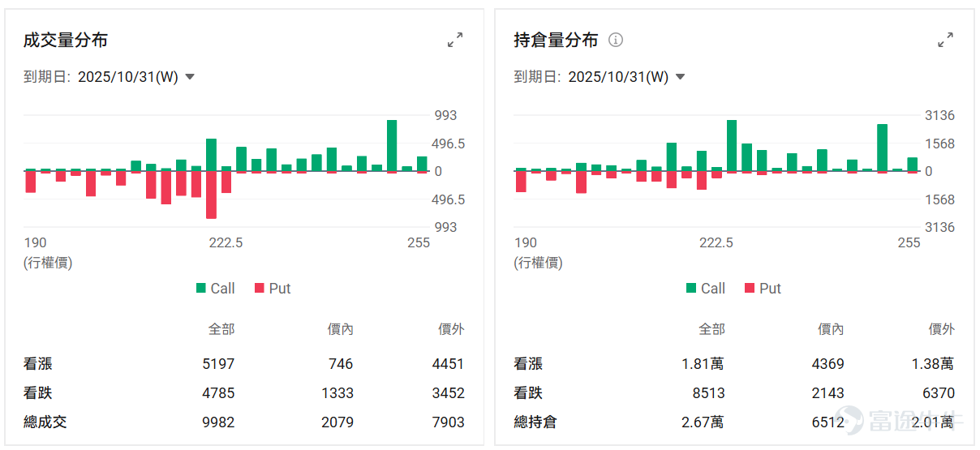980x450 pixels.
Task: Click the 總持倉 row label
Action: pos(535,422)
